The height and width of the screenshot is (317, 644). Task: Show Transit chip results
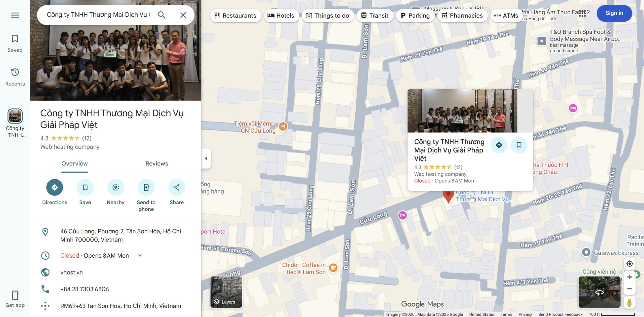375,16
